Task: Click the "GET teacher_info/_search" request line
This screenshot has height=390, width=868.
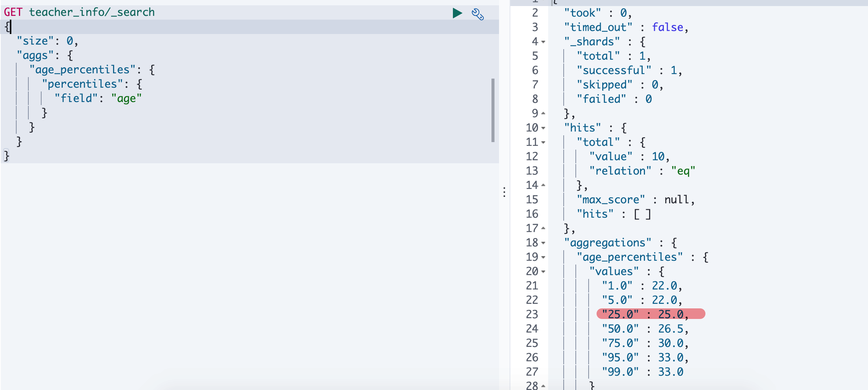Action: [x=79, y=12]
